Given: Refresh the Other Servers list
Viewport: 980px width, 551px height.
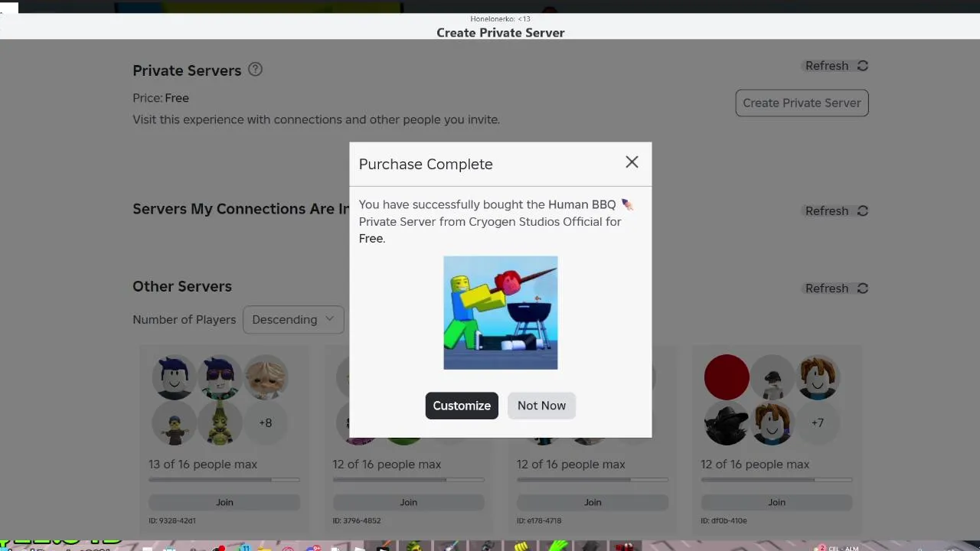Looking at the screenshot, I should (x=836, y=289).
